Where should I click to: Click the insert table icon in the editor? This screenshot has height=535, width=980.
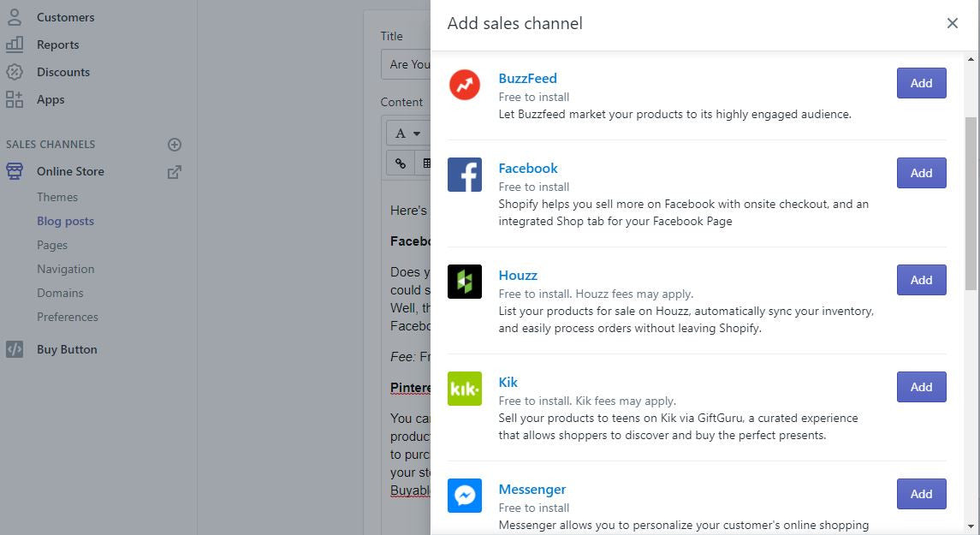pyautogui.click(x=427, y=163)
